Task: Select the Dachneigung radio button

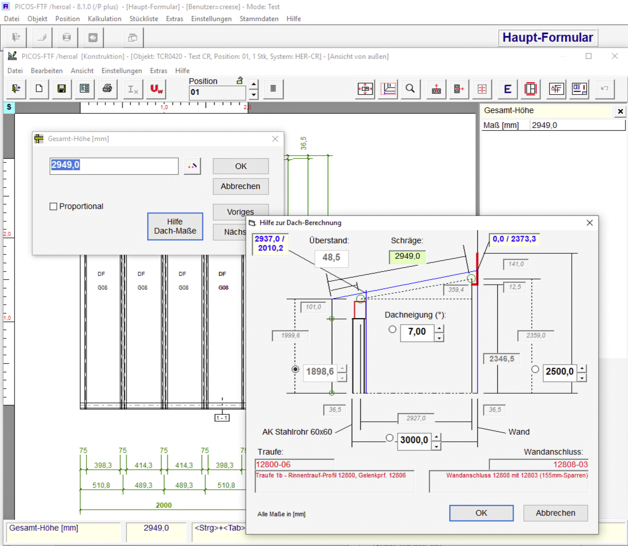Action: tap(392, 330)
